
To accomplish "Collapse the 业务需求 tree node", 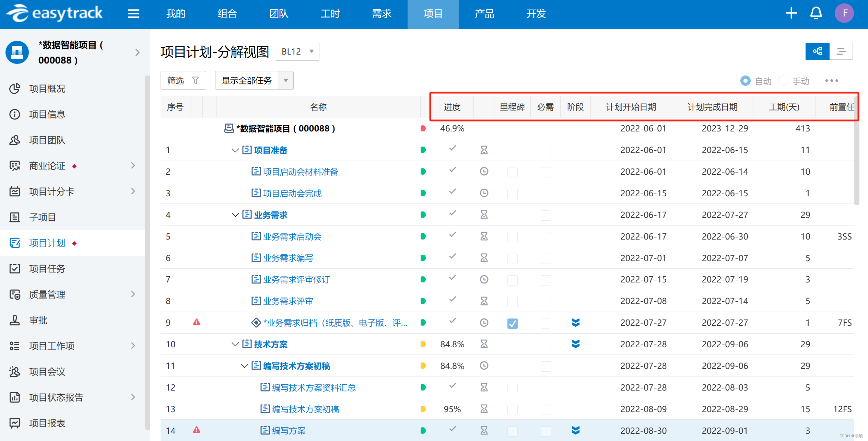I will pyautogui.click(x=235, y=215).
